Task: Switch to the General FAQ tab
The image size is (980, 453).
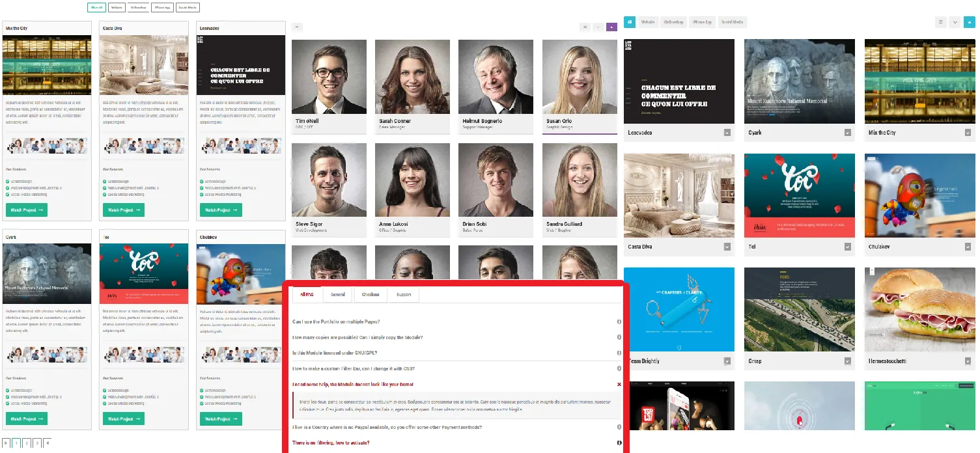Action: coord(337,294)
